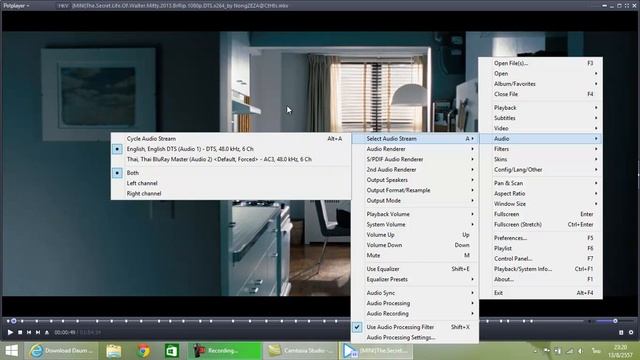Click Volume Down in Audio menu

(x=415, y=245)
